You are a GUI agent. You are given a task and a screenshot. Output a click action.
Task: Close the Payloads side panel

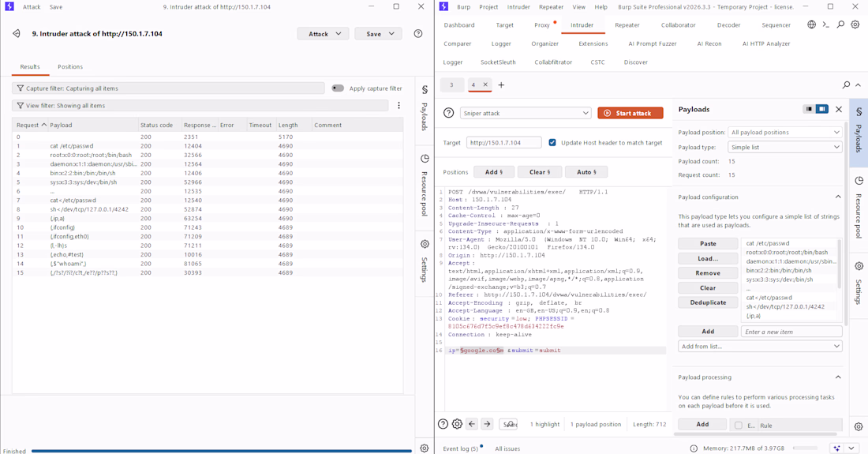[x=839, y=109]
